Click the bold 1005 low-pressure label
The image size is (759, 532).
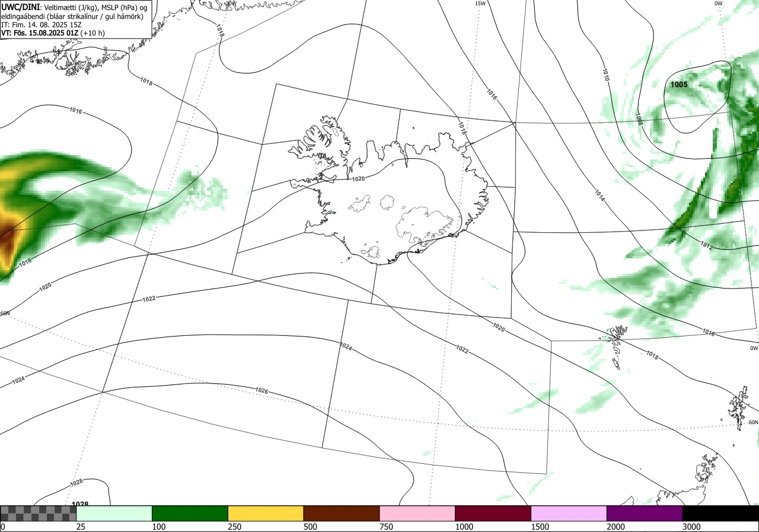click(x=679, y=85)
